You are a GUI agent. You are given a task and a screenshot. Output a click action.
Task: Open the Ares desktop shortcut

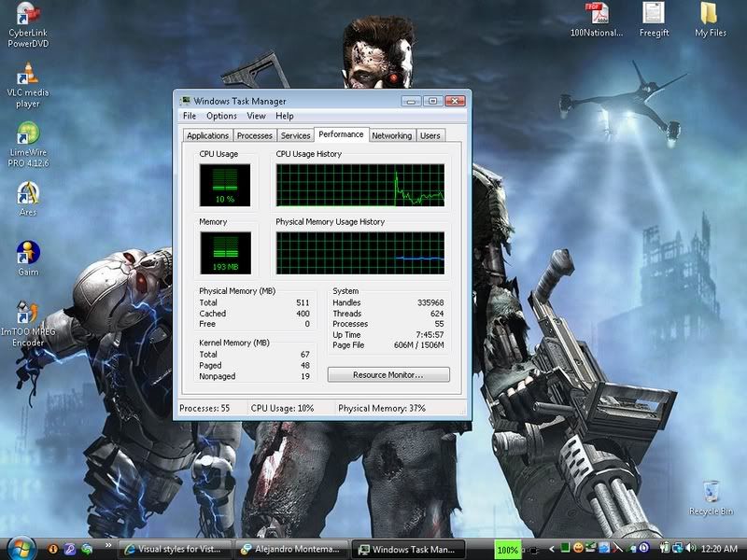(28, 194)
